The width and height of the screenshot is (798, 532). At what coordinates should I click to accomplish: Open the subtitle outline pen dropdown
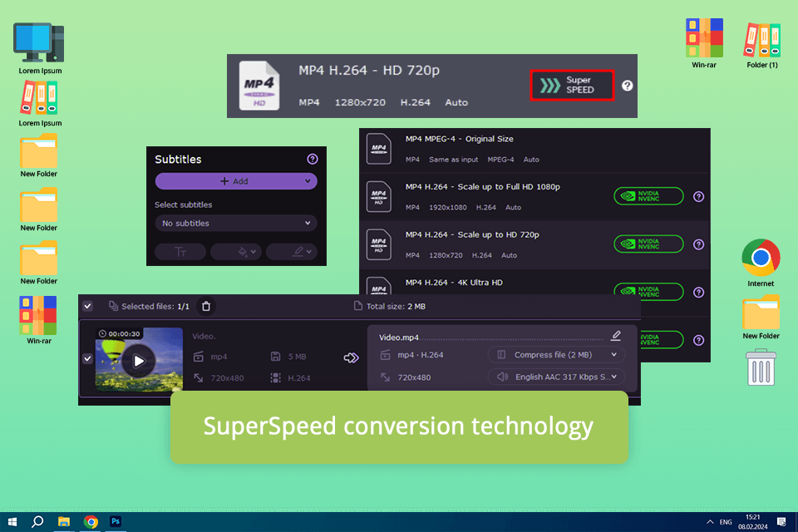pos(292,252)
